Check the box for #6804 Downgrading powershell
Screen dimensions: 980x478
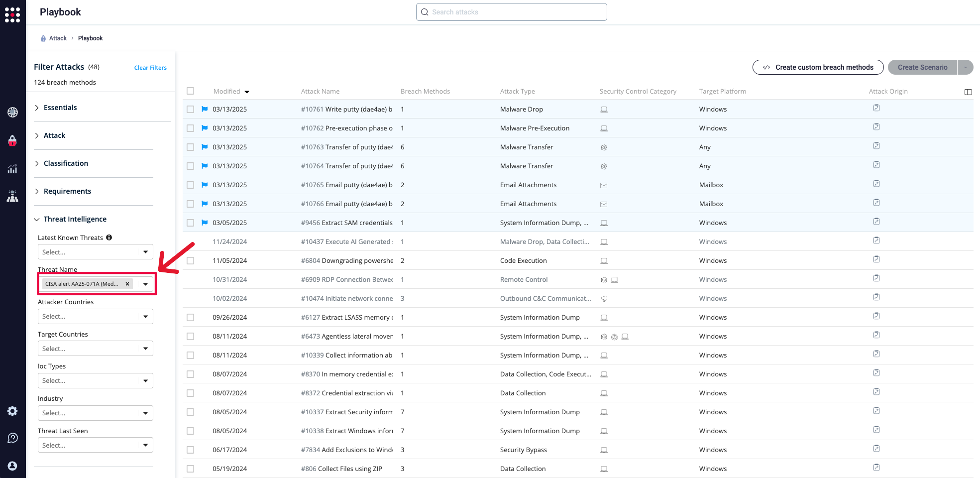point(190,261)
